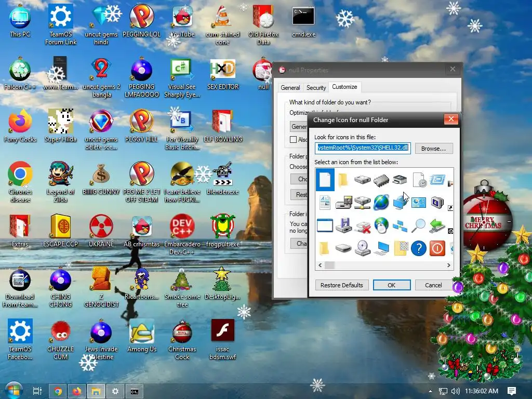Confirm icon choice with OK
This screenshot has height=399, width=532.
coord(392,285)
